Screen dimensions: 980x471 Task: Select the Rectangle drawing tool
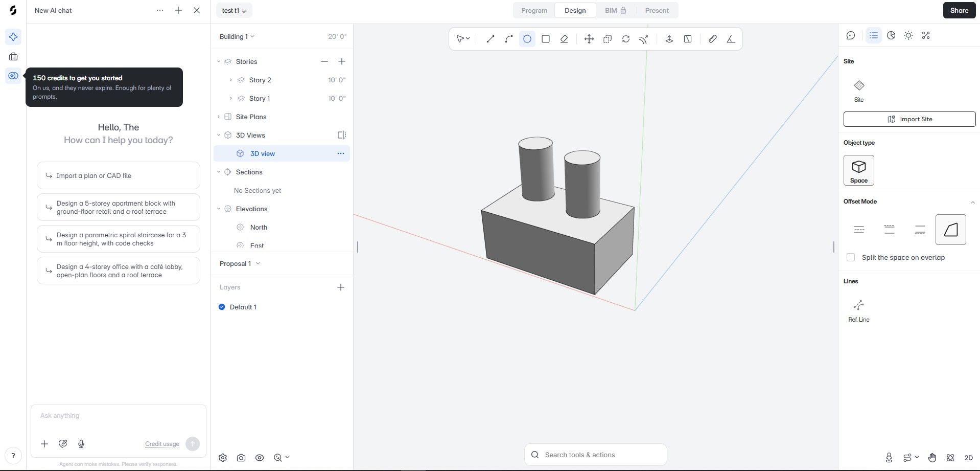(545, 39)
